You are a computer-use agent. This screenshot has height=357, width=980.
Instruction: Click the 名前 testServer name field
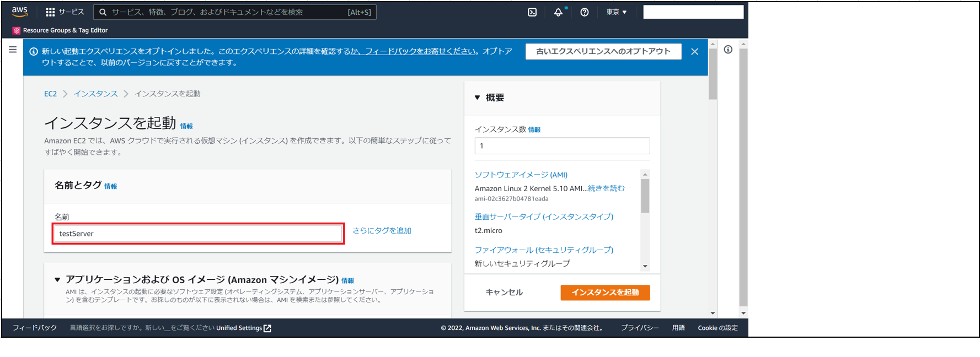pyautogui.click(x=199, y=234)
